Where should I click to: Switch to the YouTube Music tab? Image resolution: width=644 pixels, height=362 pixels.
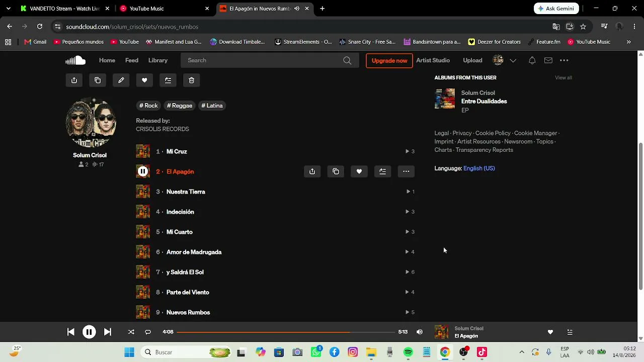click(x=165, y=9)
